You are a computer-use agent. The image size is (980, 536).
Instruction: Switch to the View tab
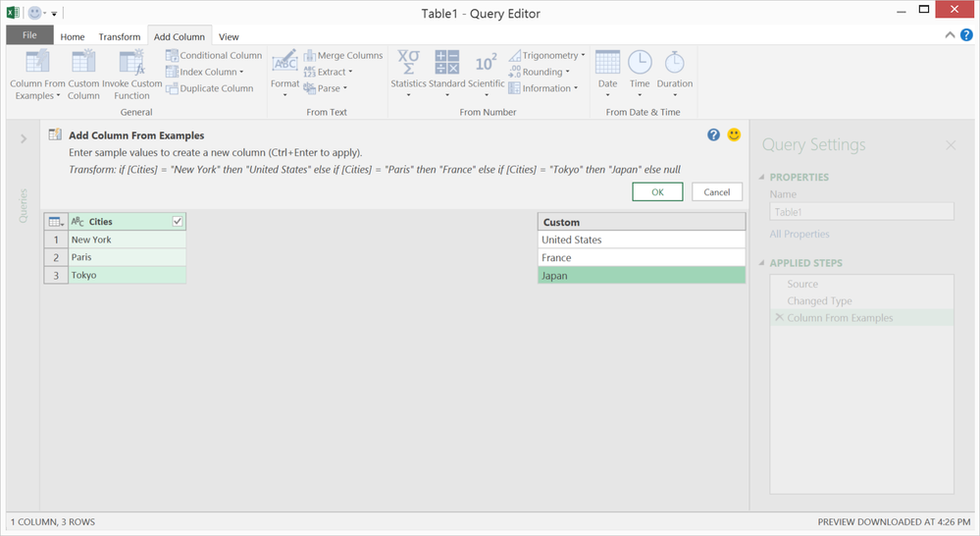pos(229,37)
